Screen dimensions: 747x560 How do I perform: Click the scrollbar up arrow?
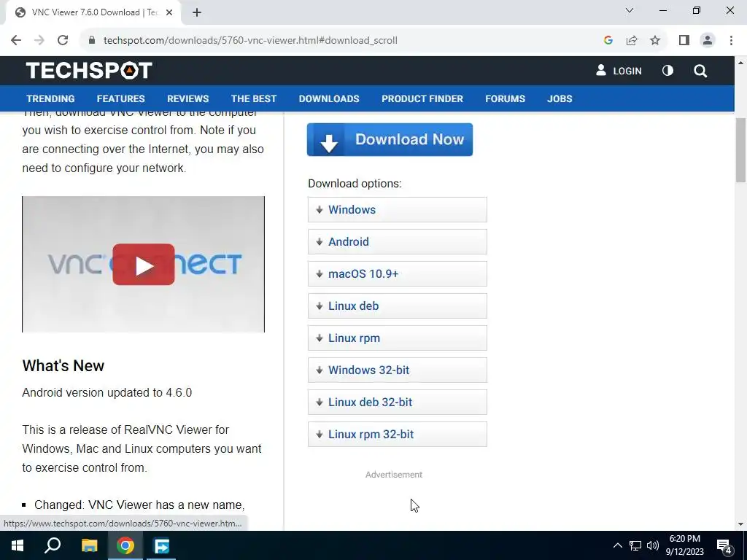pyautogui.click(x=740, y=63)
